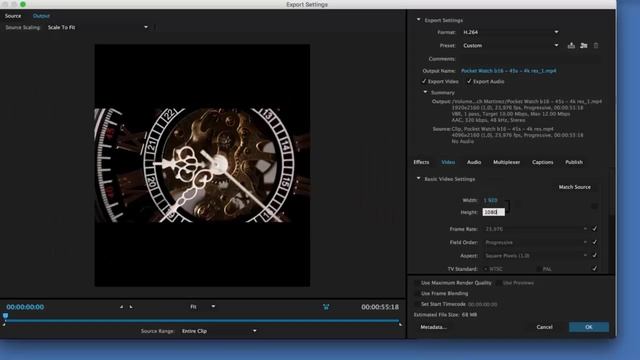Screen dimensions: 640x360
Task: Confirm export with OK button
Action: point(589,327)
